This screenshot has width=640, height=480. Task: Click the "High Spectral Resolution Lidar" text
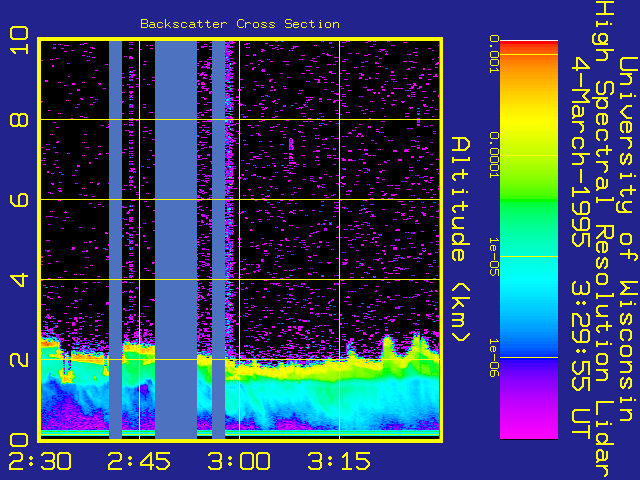[604, 240]
